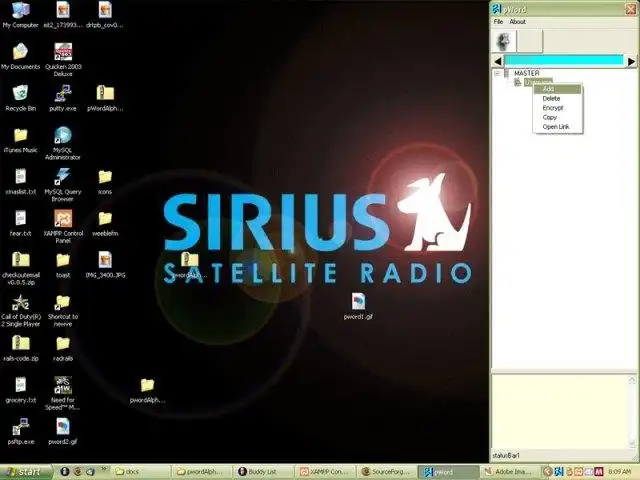Screen dimensions: 640x480
Task: Click the blank toolbar button beside the portrait
Action: tap(530, 41)
